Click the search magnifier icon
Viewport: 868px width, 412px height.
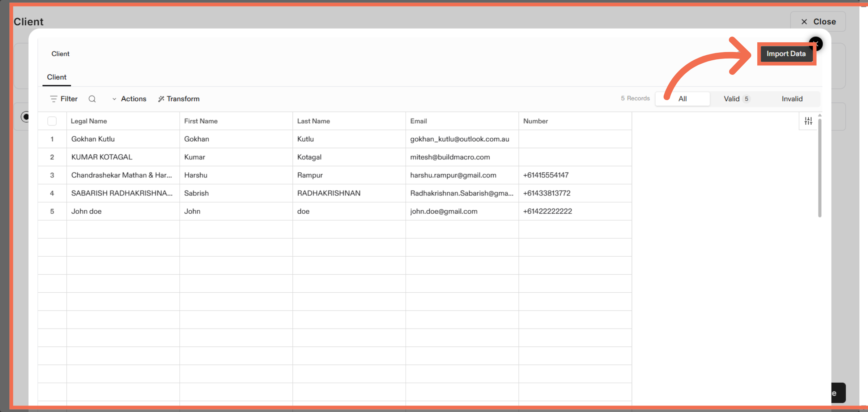[92, 99]
